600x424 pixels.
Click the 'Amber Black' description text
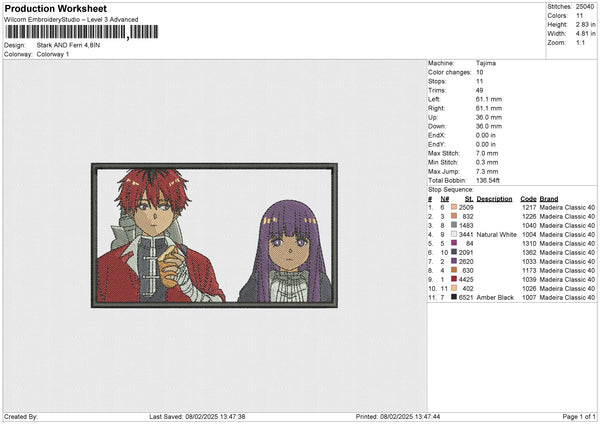495,297
